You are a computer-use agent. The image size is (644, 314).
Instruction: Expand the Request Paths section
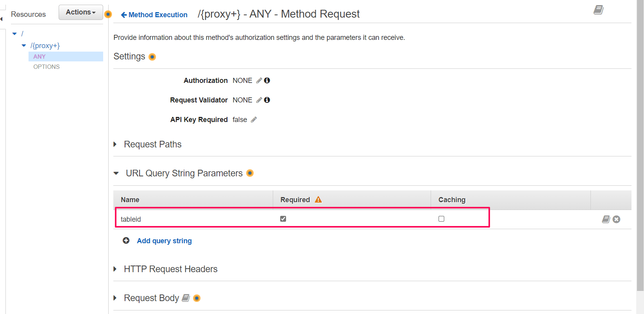pos(115,144)
